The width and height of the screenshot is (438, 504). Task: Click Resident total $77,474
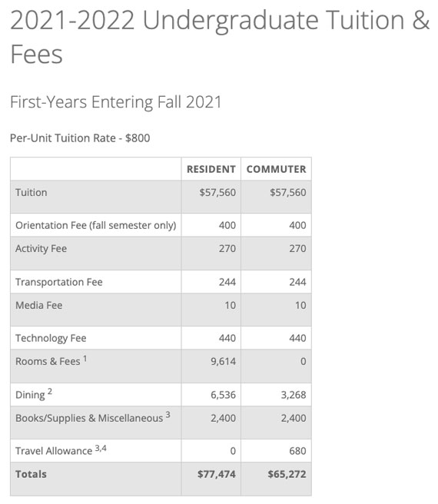coord(217,474)
